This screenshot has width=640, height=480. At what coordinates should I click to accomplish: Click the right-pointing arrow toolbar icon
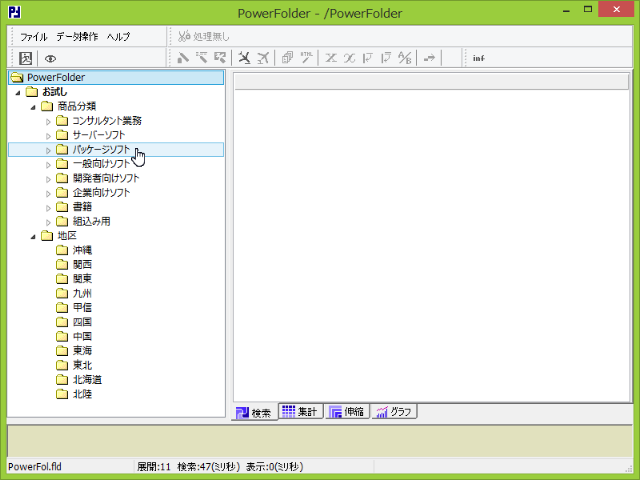[429, 58]
